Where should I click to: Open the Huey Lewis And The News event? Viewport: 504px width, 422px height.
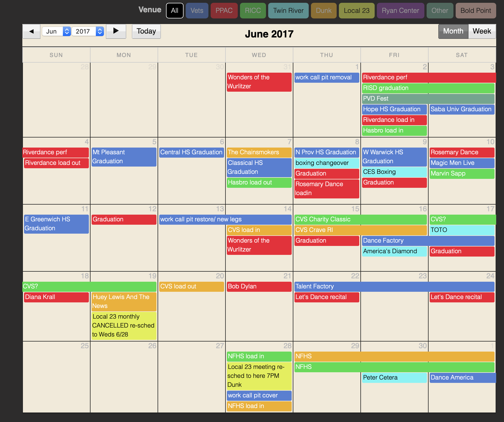(x=124, y=301)
